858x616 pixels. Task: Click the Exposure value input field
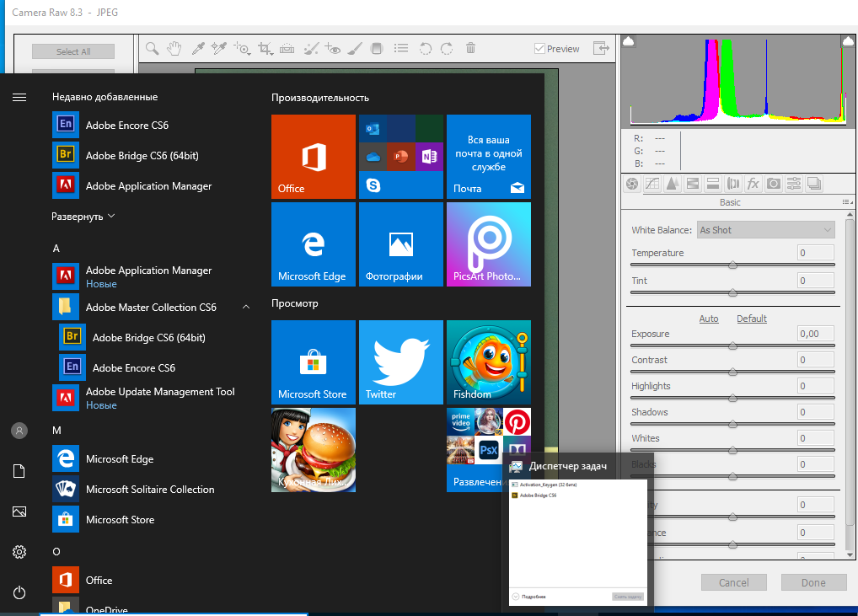pos(816,334)
